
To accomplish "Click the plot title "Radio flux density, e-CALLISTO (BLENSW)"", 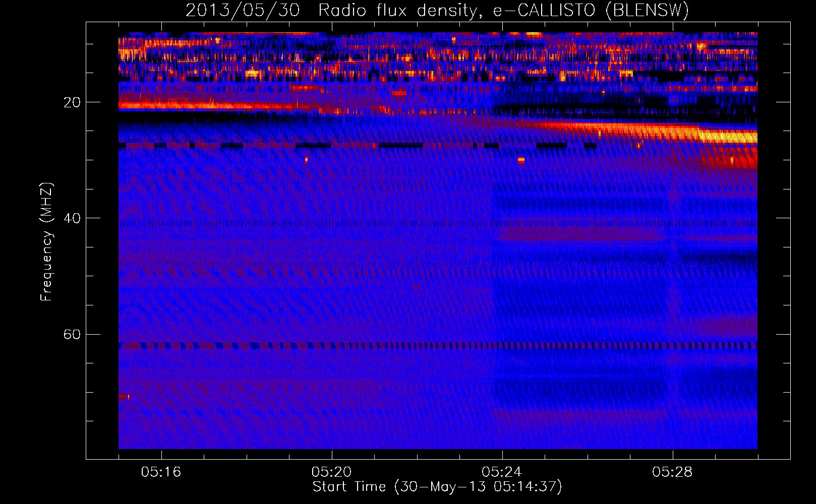I will [x=503, y=10].
